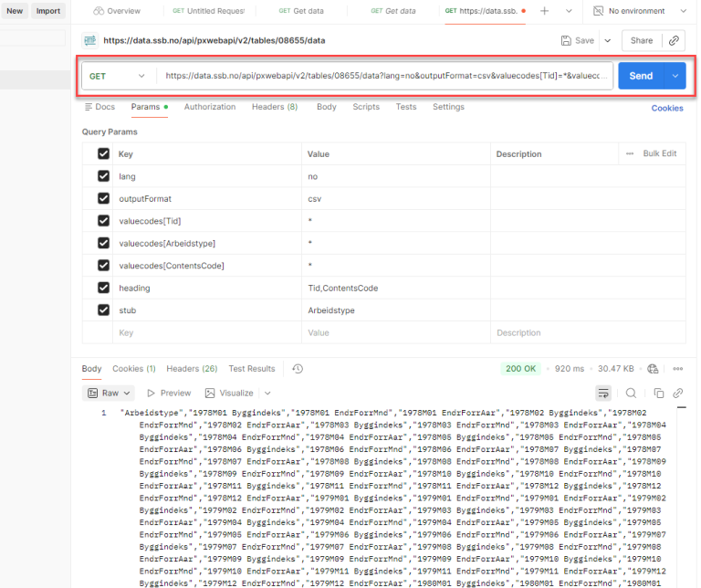This screenshot has width=701, height=588.
Task: Expand the Send button dropdown arrow
Action: [x=675, y=76]
